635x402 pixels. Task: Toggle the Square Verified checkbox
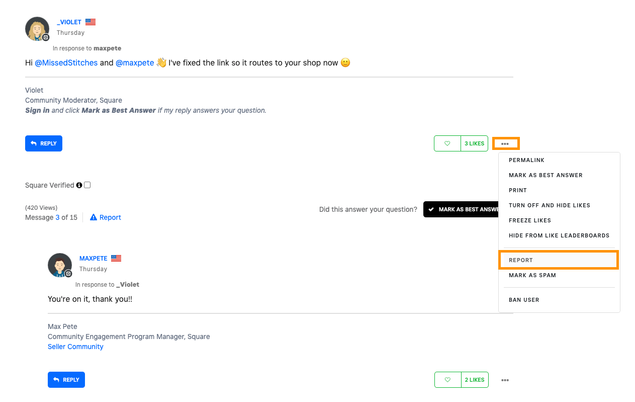(x=88, y=185)
